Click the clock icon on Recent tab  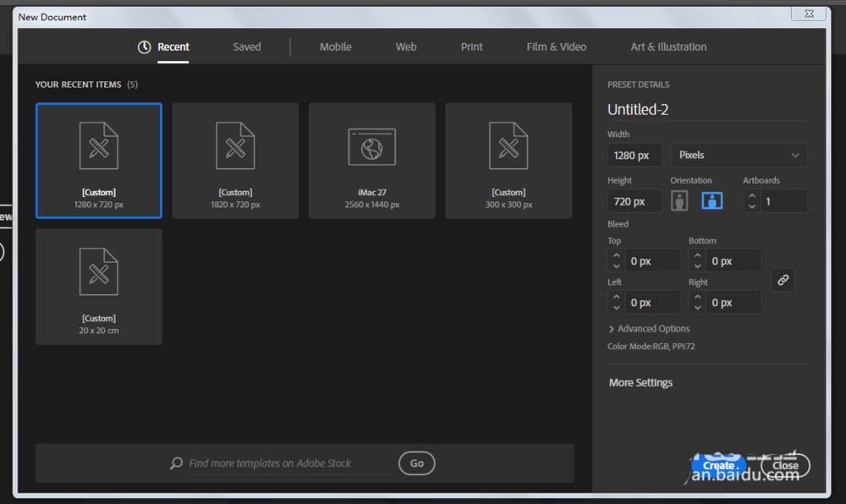coord(145,47)
